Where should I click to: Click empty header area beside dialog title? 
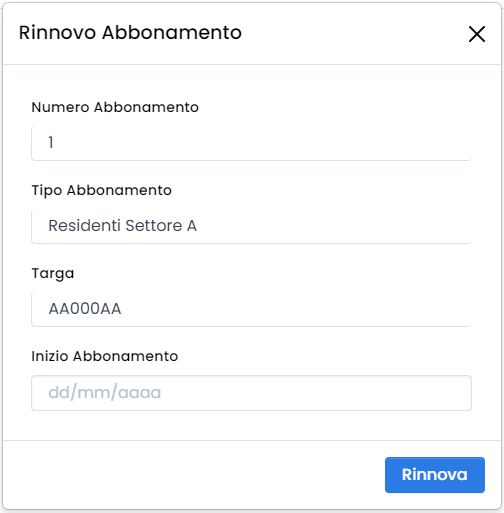[x=353, y=33]
